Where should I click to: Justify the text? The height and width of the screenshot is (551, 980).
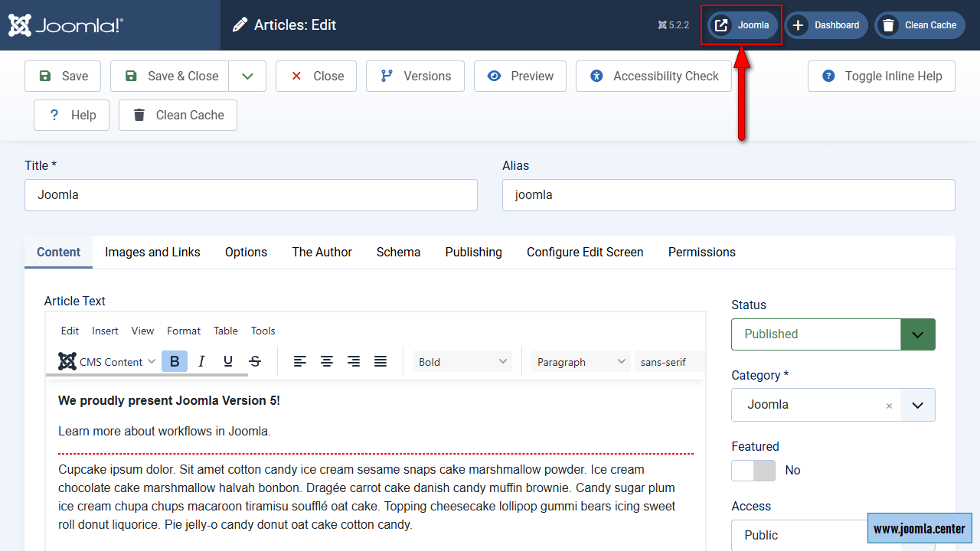point(381,361)
